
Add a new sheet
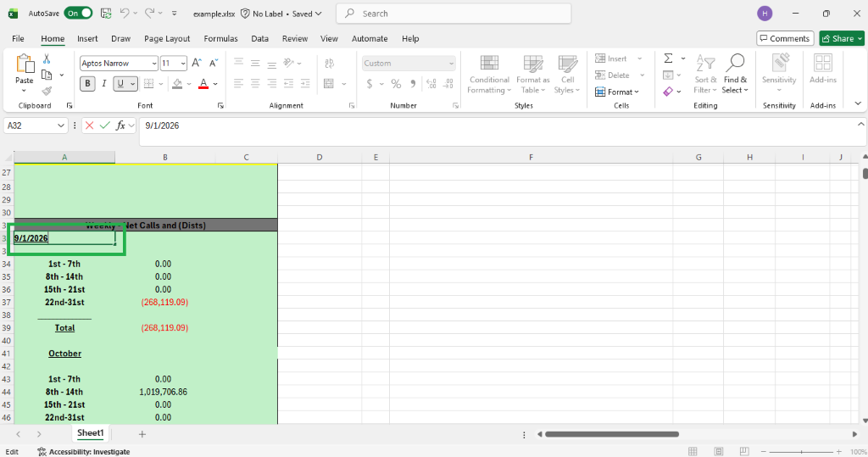(142, 434)
